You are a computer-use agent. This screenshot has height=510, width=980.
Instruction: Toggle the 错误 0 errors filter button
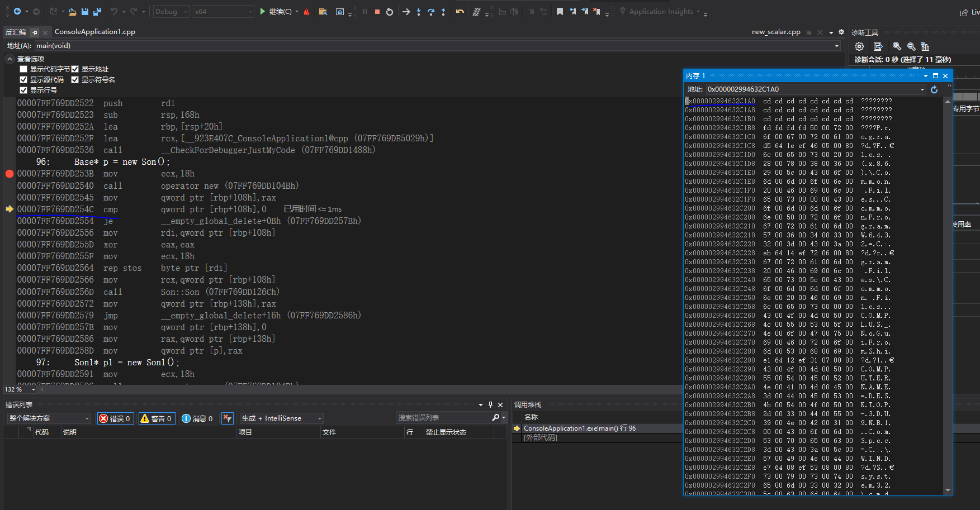pos(115,418)
